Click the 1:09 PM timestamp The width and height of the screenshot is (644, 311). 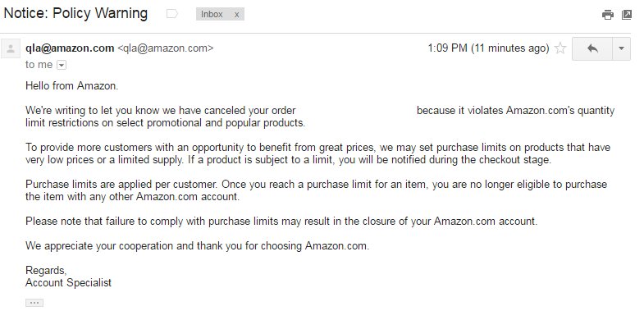pos(488,48)
